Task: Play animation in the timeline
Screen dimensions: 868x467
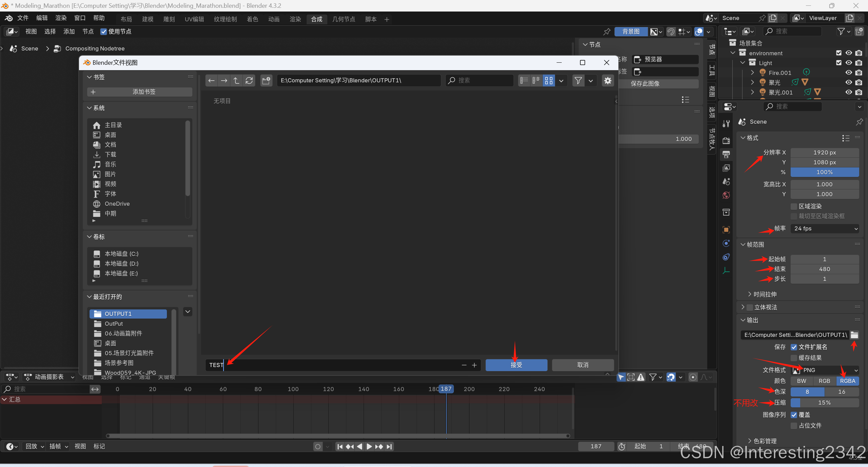Action: [x=369, y=447]
